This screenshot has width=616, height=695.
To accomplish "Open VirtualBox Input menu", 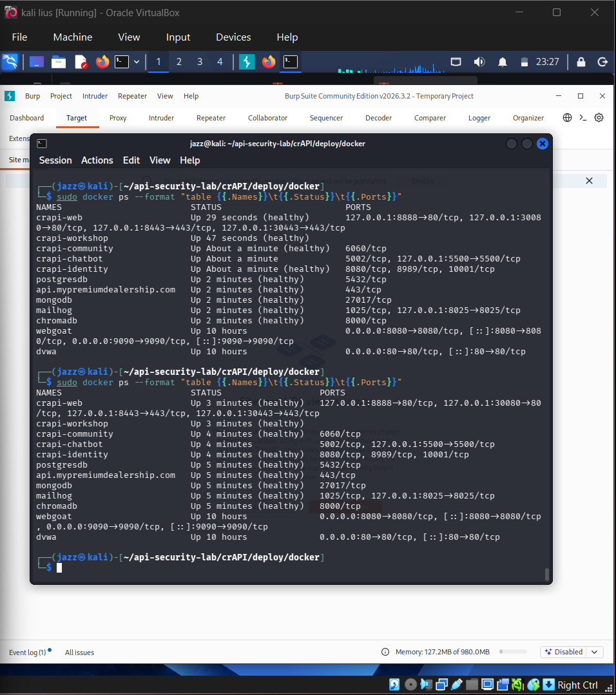I will tap(178, 37).
